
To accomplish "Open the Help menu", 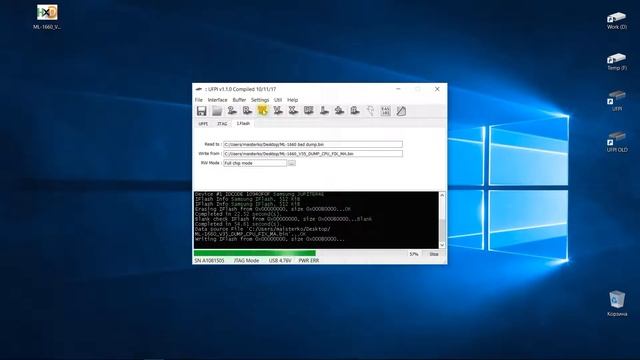I will (293, 100).
